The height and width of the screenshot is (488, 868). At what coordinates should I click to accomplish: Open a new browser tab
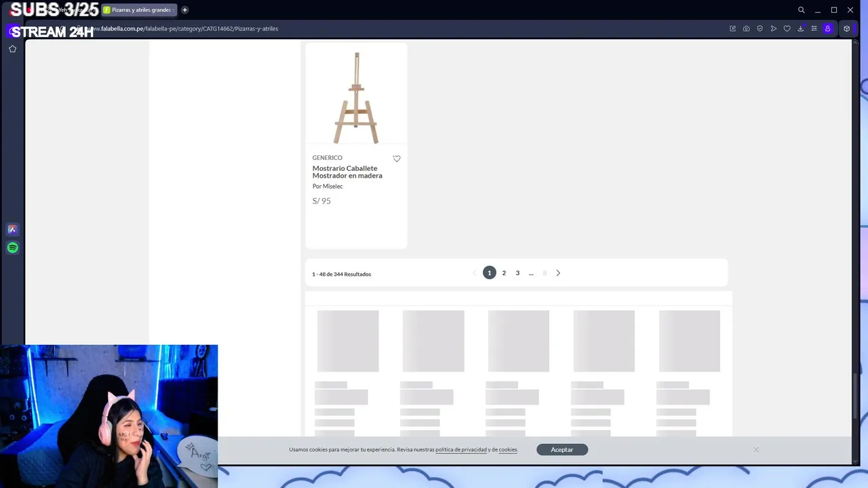tap(184, 10)
